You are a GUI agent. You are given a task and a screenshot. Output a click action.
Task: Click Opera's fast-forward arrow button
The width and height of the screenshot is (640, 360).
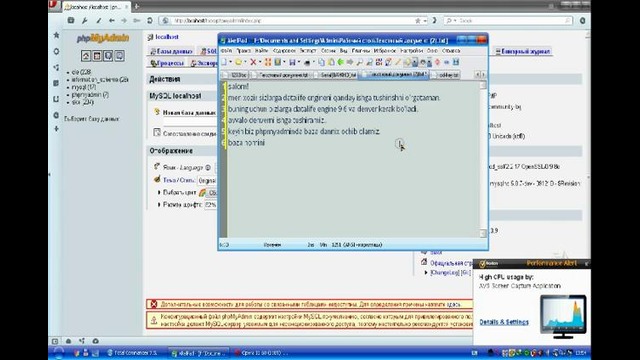pos(137,20)
